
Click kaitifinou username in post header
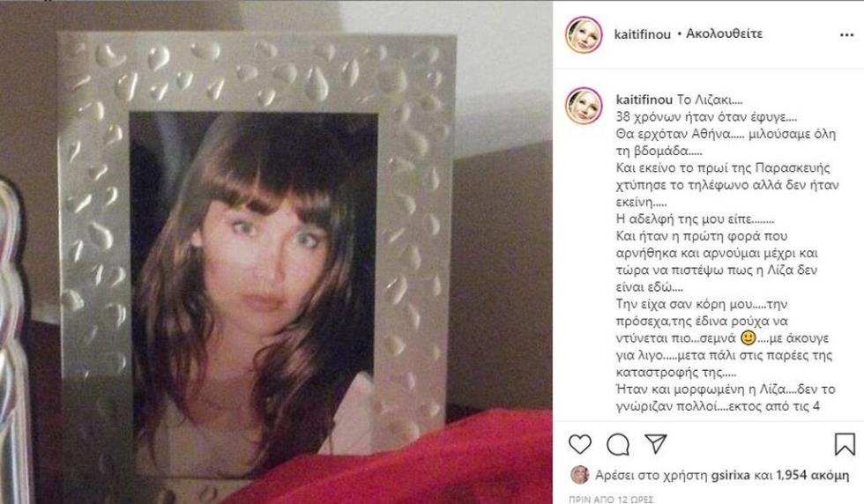pyautogui.click(x=643, y=34)
